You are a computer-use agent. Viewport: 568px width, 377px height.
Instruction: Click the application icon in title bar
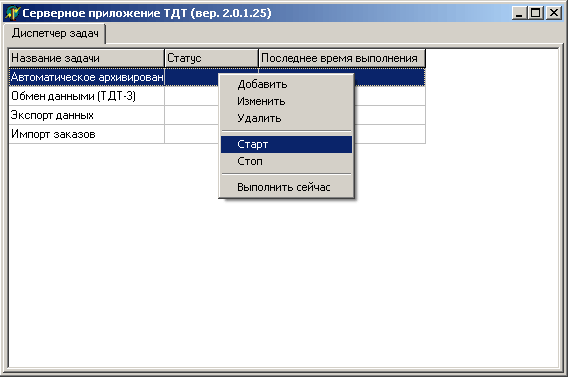point(12,13)
